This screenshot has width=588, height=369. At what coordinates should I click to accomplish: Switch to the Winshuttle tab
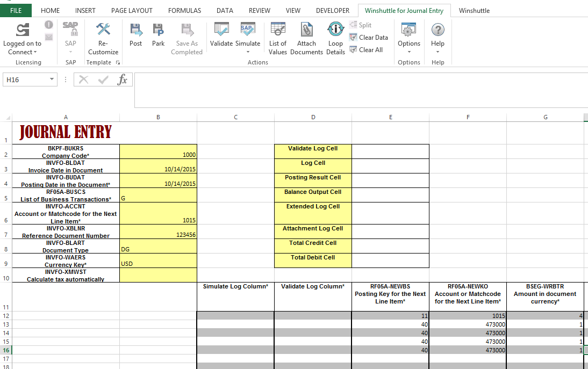(x=474, y=11)
